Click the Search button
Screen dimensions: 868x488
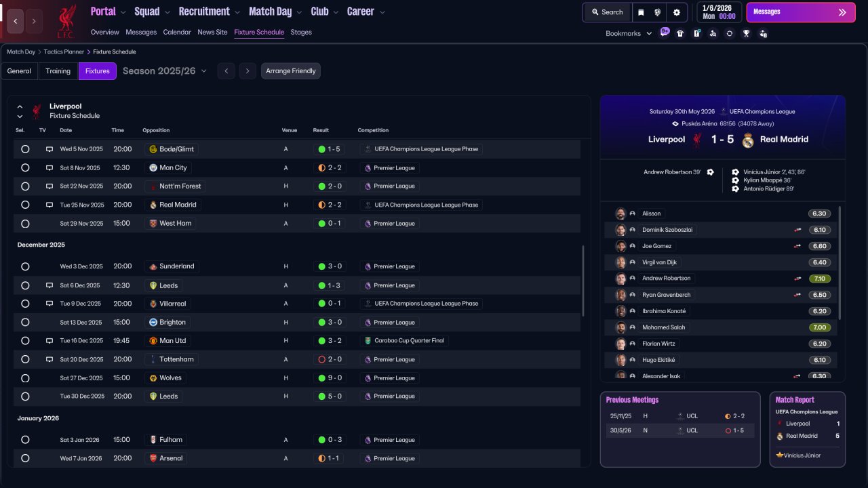[607, 12]
